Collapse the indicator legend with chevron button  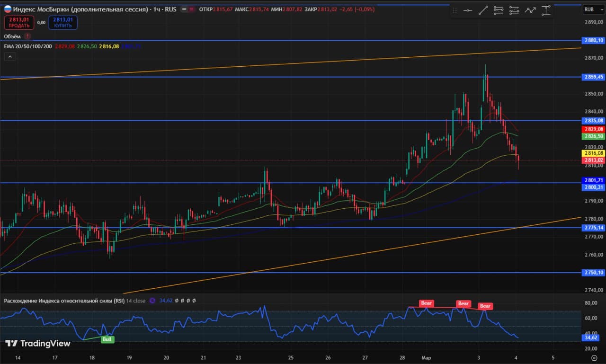tap(10, 57)
